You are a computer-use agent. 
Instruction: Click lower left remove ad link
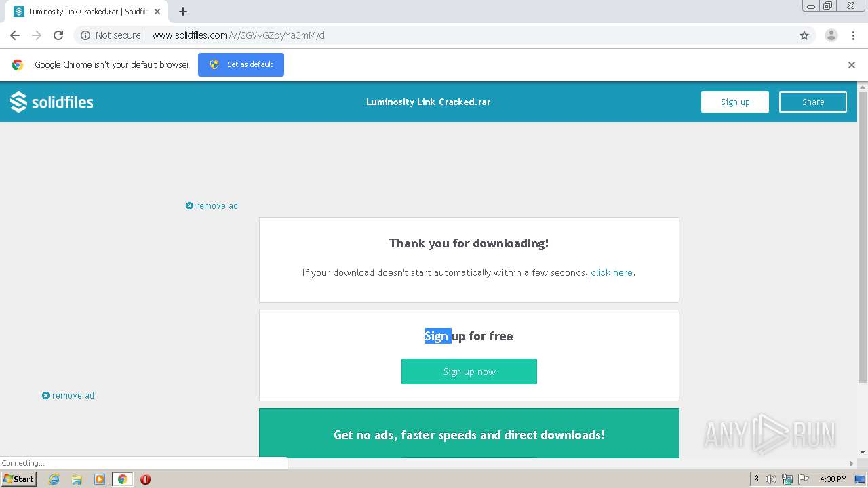point(68,395)
